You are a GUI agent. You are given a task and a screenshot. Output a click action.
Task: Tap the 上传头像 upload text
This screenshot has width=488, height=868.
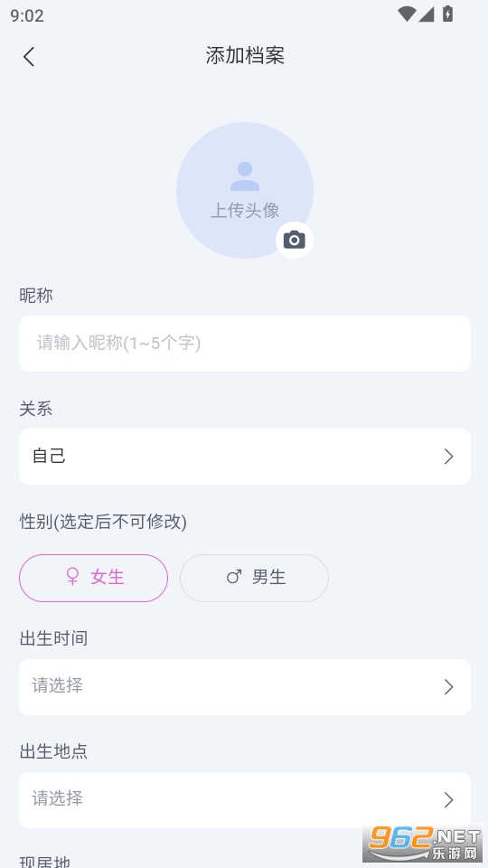click(x=245, y=211)
